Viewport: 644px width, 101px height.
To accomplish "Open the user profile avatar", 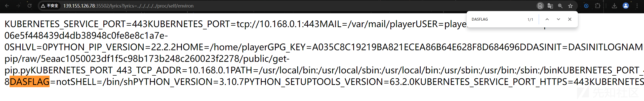I will [626, 6].
